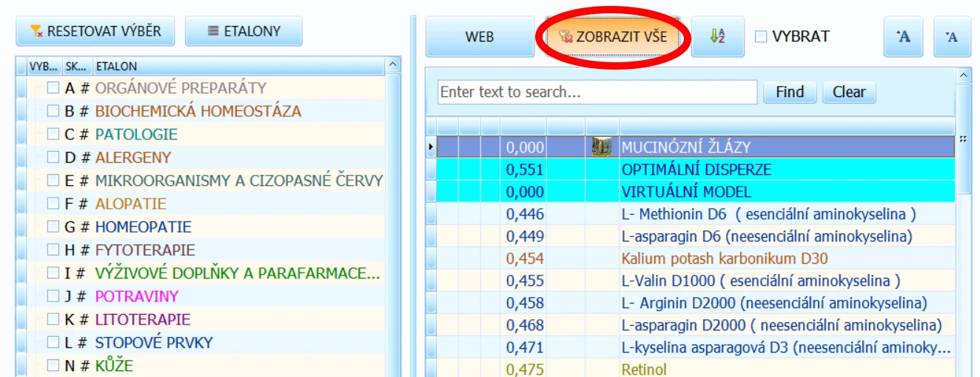Check the box for STOPOVÉ PRVKY
The image size is (980, 377).
53,342
